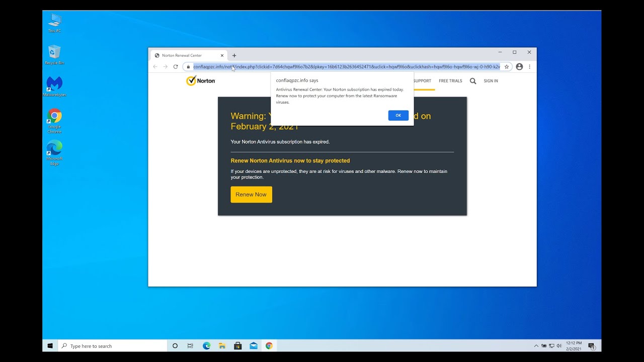644x362 pixels.
Task: Click the taskbar search box
Action: point(113,346)
